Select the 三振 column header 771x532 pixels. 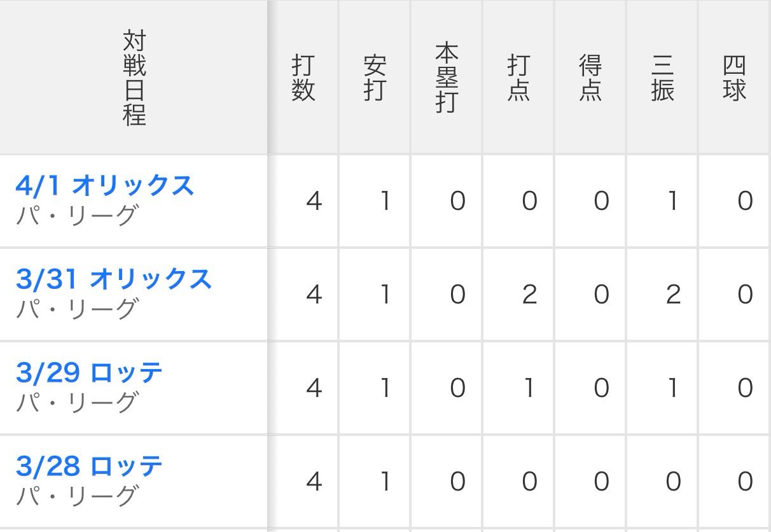662,78
